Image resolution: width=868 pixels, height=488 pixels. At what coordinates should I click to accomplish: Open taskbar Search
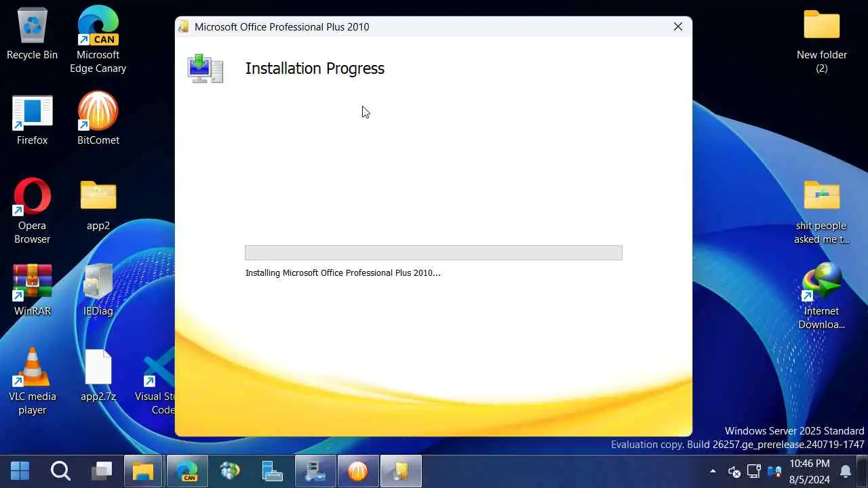(60, 470)
